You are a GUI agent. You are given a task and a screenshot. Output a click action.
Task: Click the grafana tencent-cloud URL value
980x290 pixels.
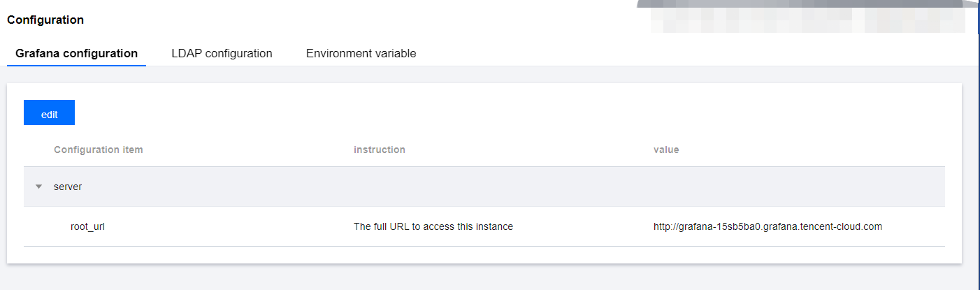[768, 226]
